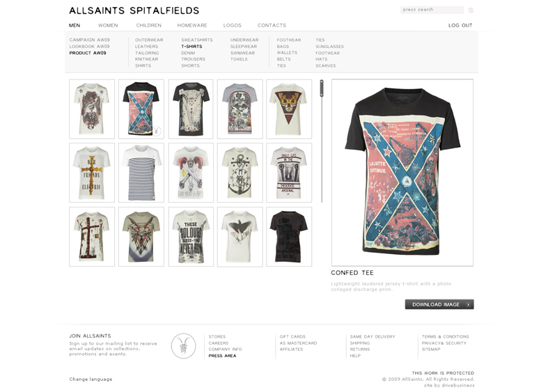Select the black t-shirt thumbnail in bottom row
Screen dimensions: 557x392
(289, 237)
